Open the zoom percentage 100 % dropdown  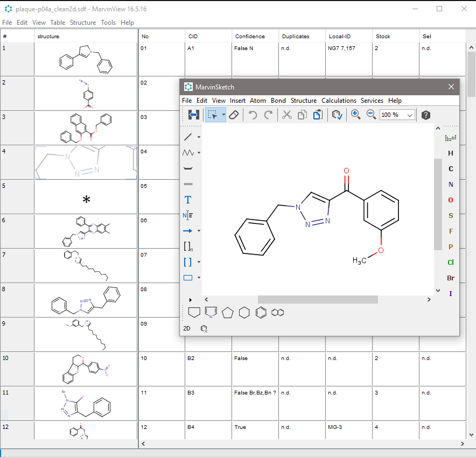pos(410,115)
